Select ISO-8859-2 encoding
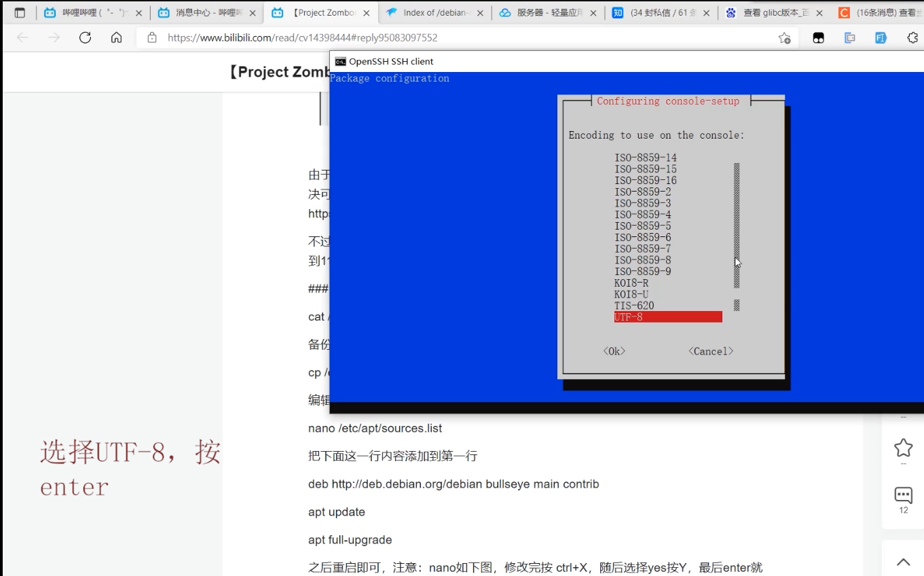Screen dimensions: 924x576 [x=643, y=192]
